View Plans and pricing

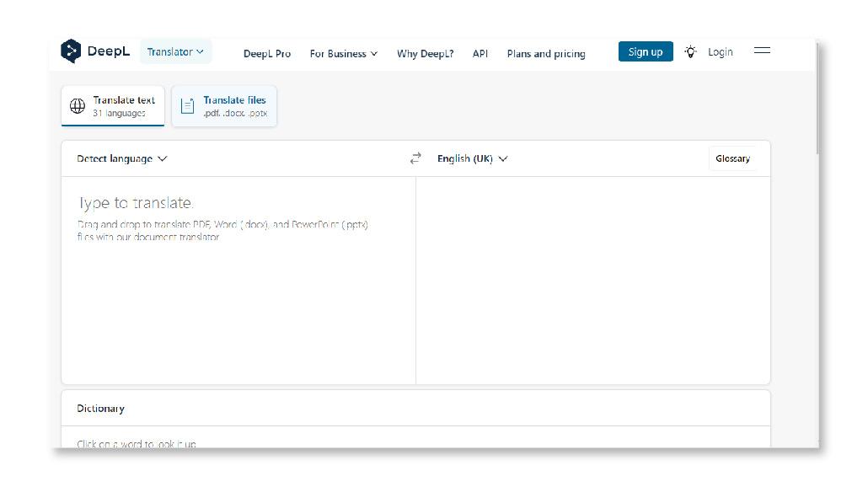[546, 54]
